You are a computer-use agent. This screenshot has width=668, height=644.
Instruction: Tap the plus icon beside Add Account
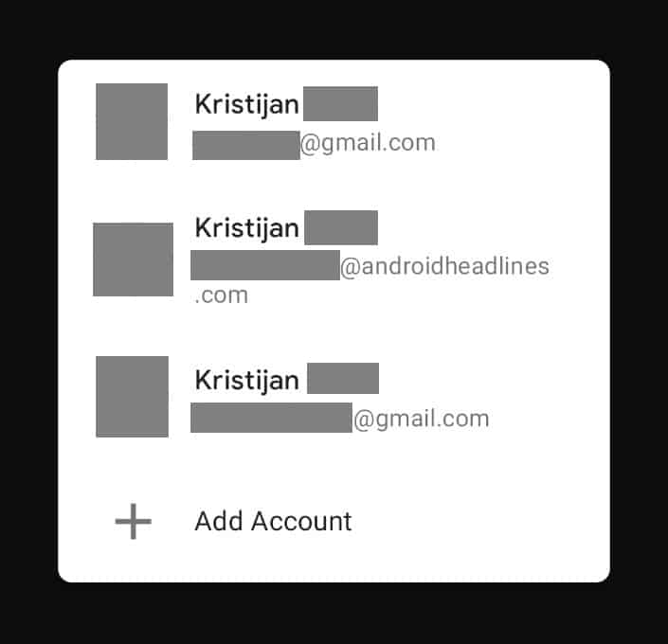click(133, 521)
